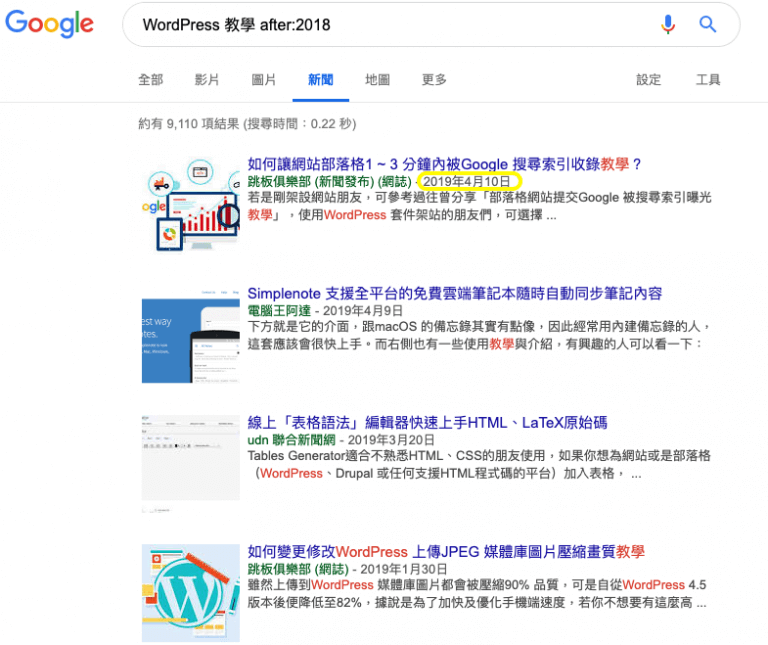Image resolution: width=768 pixels, height=645 pixels.
Task: Click the WordPress logo thumbnail
Action: pos(191,593)
